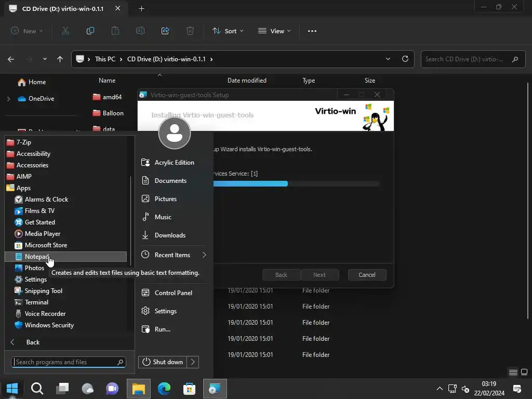The image size is (532, 399).
Task: Open a new Explorer tab
Action: pyautogui.click(x=141, y=9)
